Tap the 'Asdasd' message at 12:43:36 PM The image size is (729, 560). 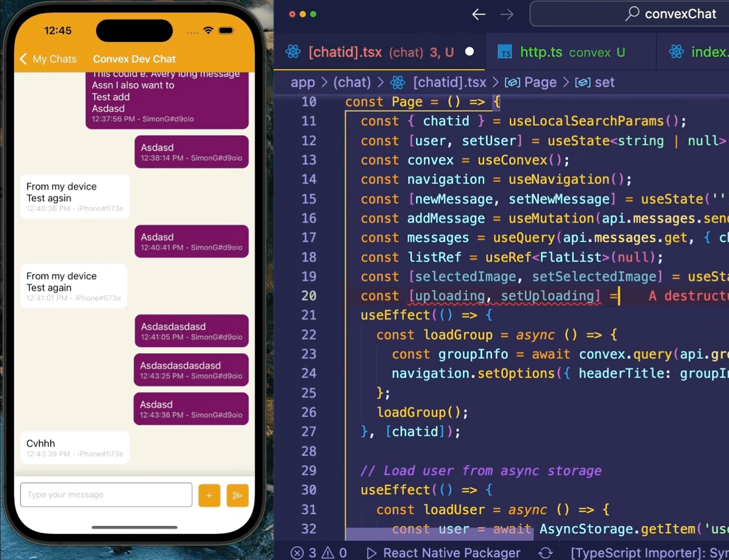[191, 408]
